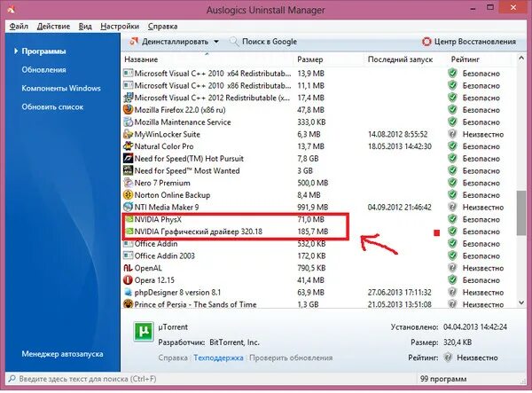
Task: Click the Справка link in details pane
Action: pos(173,358)
